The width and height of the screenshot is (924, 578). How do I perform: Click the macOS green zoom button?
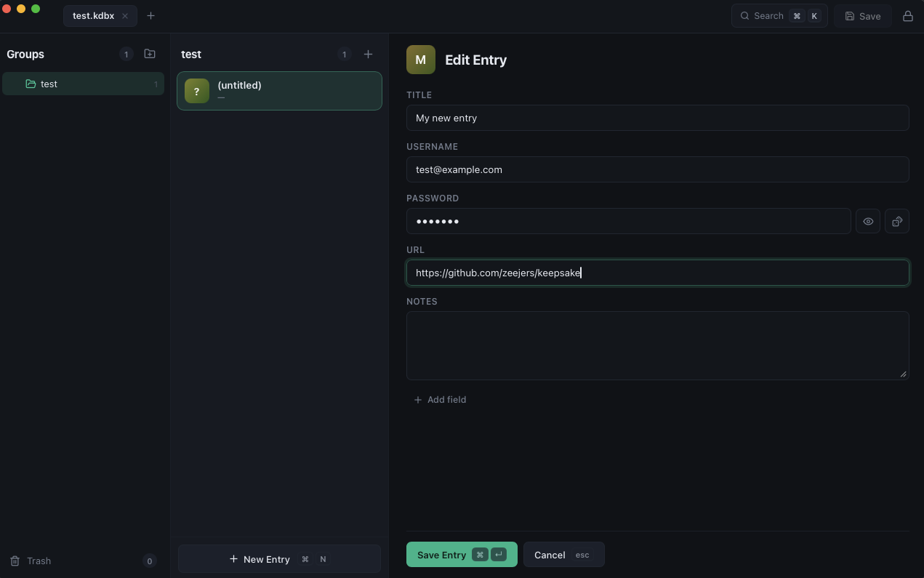tap(36, 9)
